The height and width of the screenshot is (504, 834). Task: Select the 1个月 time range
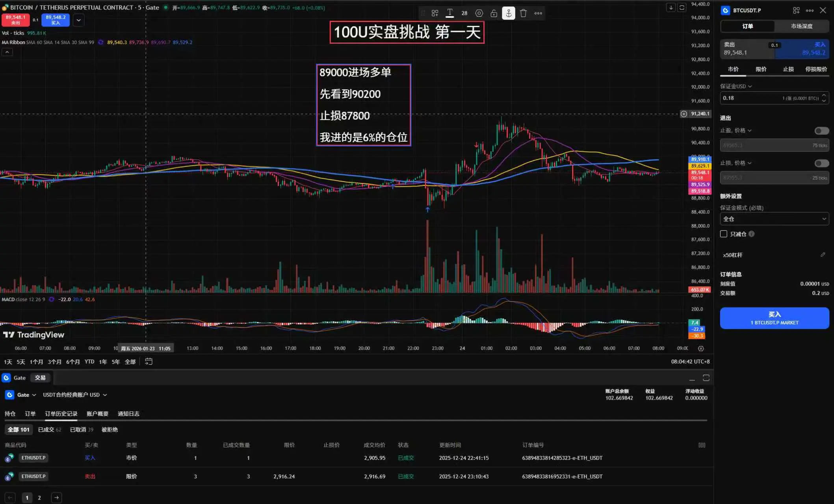tap(36, 362)
